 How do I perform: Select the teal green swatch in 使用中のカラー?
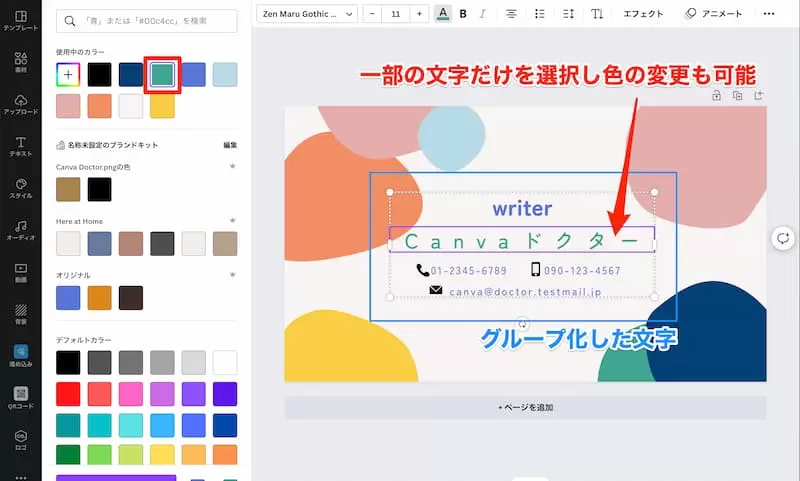162,74
